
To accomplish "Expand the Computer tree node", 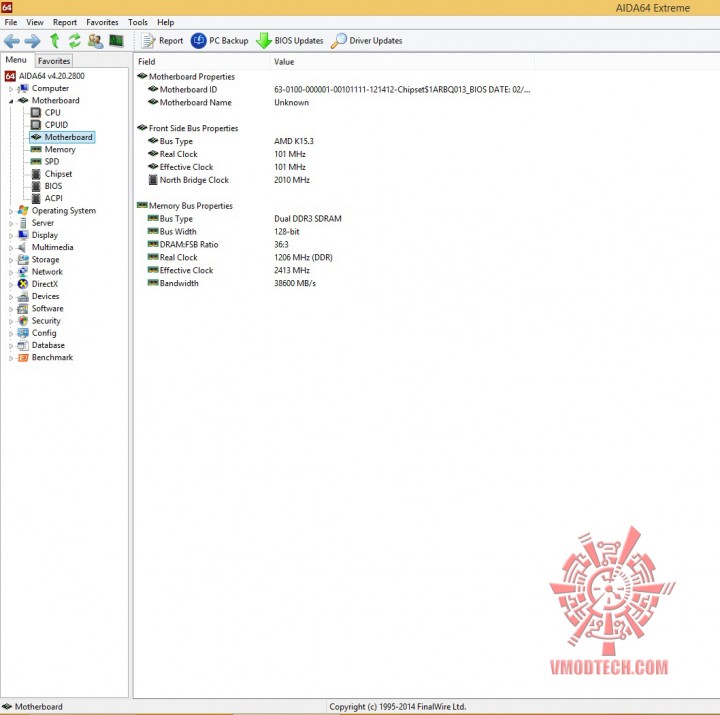I will pyautogui.click(x=11, y=89).
